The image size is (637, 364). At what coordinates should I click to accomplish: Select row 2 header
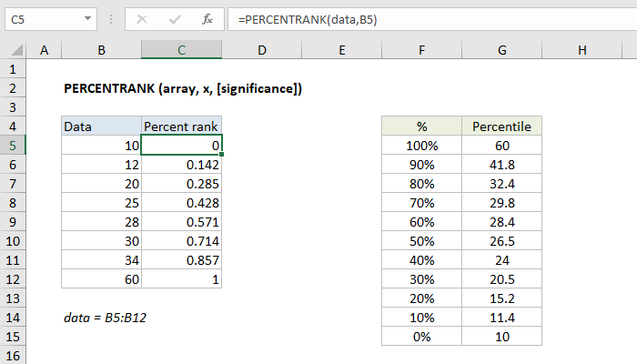(x=13, y=88)
